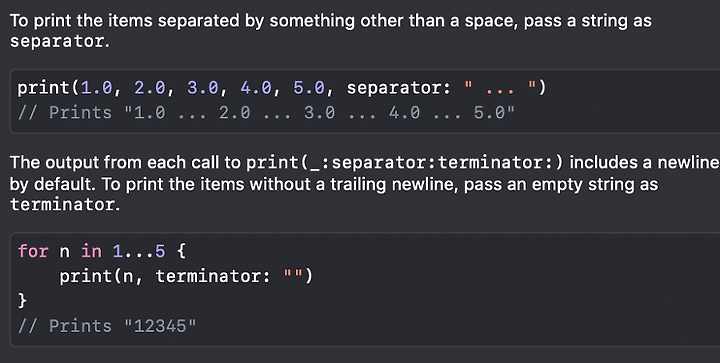Screen dimensions: 720x363
Task: Click the print(n call in loop body
Action: click(x=96, y=276)
